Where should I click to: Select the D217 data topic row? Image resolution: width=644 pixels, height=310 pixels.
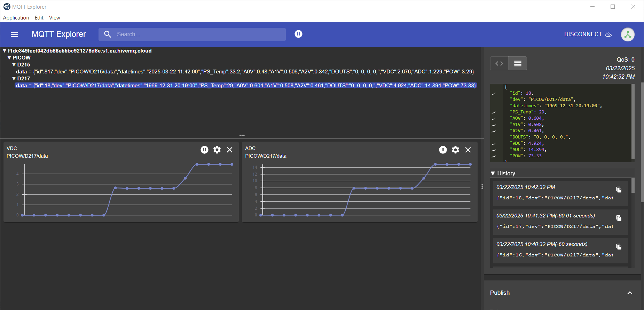(246, 86)
